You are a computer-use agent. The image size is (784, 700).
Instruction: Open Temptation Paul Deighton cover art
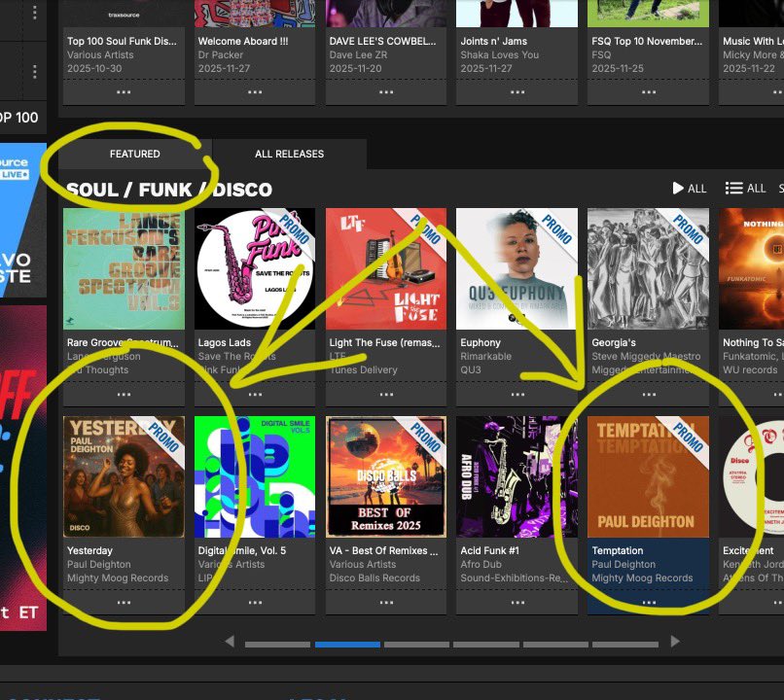coord(648,476)
